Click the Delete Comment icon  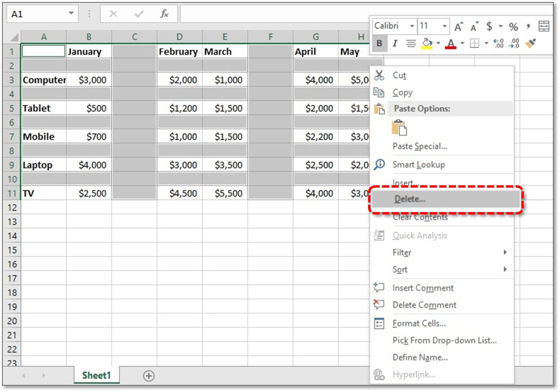379,305
